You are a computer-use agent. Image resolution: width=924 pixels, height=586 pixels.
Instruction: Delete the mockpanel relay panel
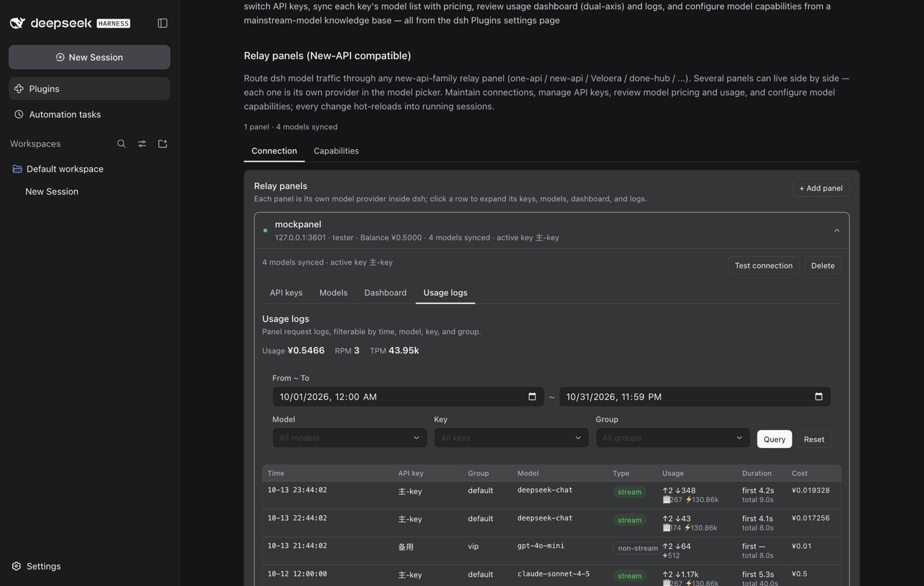pyautogui.click(x=823, y=266)
